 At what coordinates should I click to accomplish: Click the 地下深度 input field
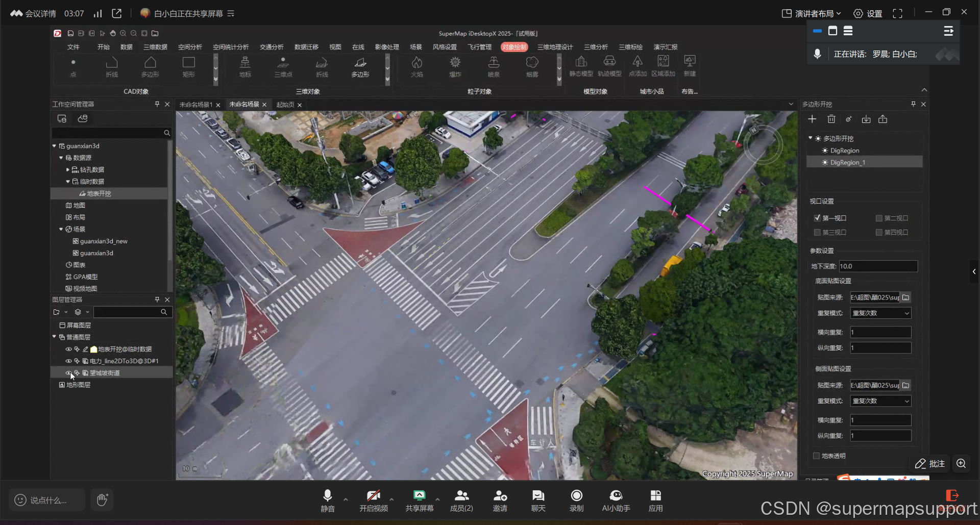[878, 266]
